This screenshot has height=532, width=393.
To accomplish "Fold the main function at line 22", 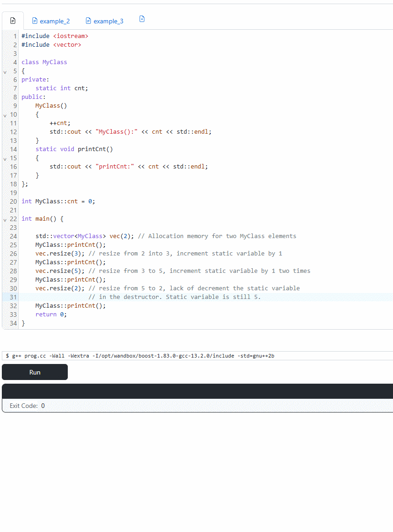I will tap(5, 219).
